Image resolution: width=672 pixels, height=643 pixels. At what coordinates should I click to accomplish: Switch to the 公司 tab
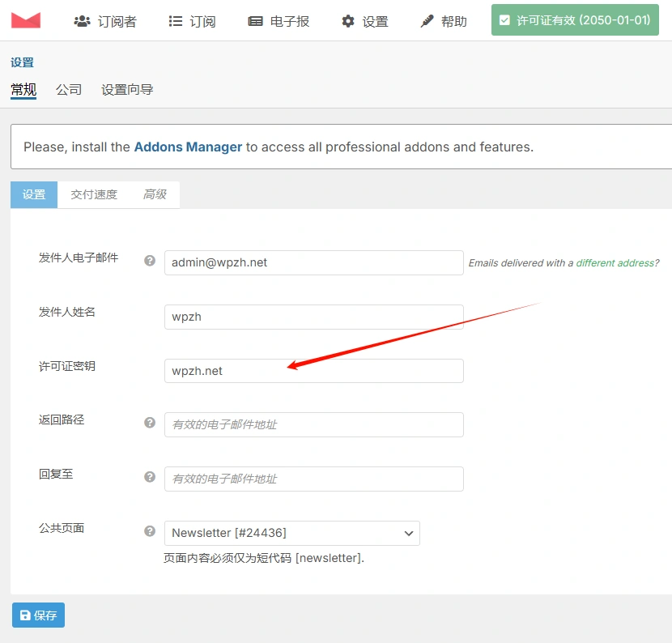tap(69, 90)
